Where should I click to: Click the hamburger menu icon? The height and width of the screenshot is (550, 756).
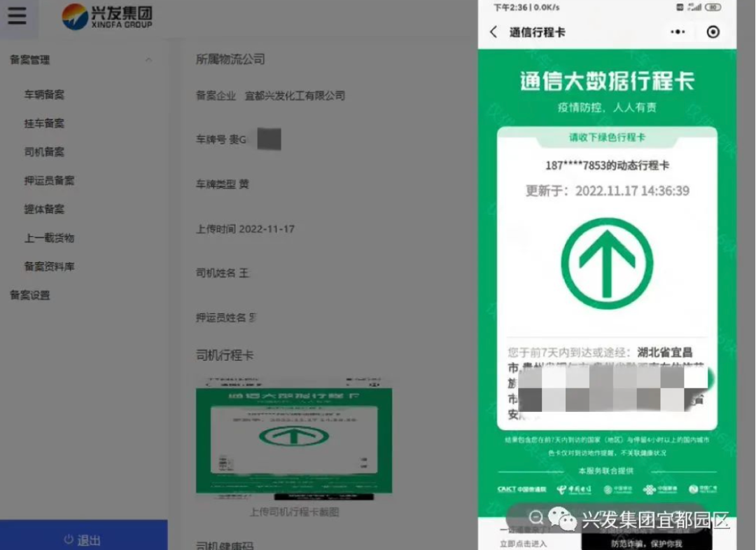coord(17,15)
